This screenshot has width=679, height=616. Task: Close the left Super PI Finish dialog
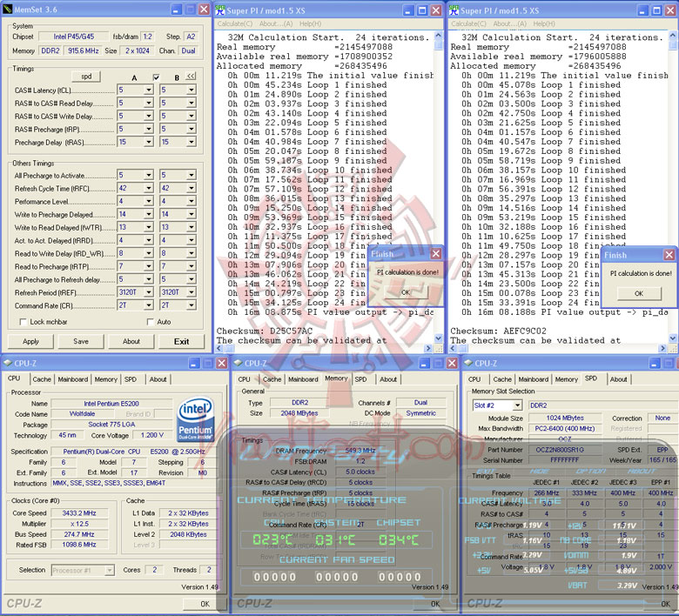point(436,254)
